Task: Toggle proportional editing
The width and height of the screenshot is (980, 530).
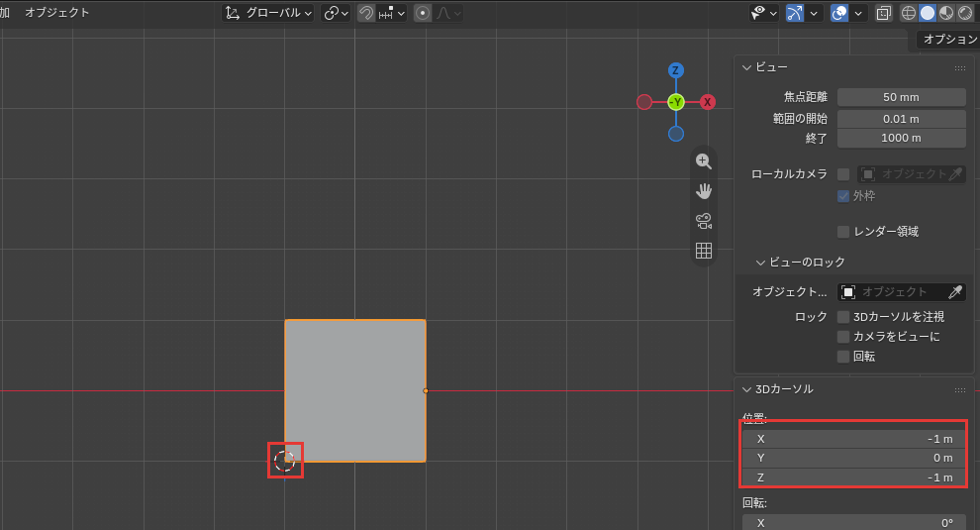Action: 423,13
